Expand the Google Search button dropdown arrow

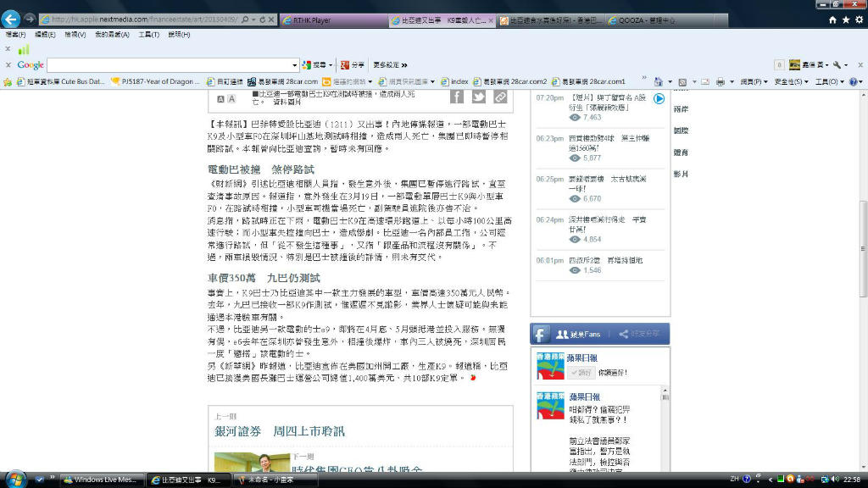(x=331, y=64)
